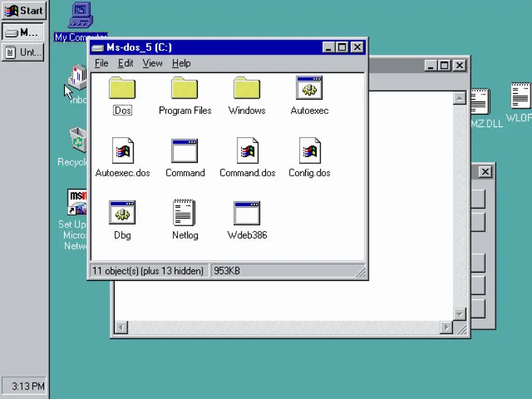Select the Windows folder icon

pos(247,88)
